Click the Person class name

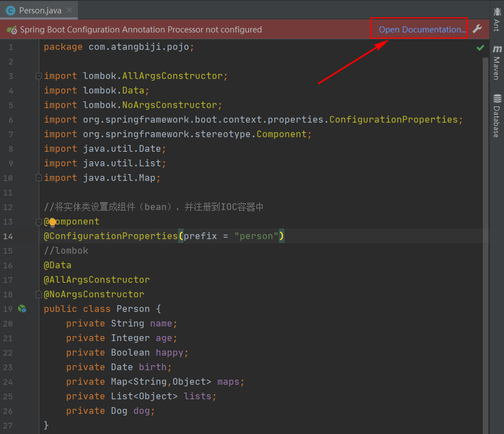(133, 309)
